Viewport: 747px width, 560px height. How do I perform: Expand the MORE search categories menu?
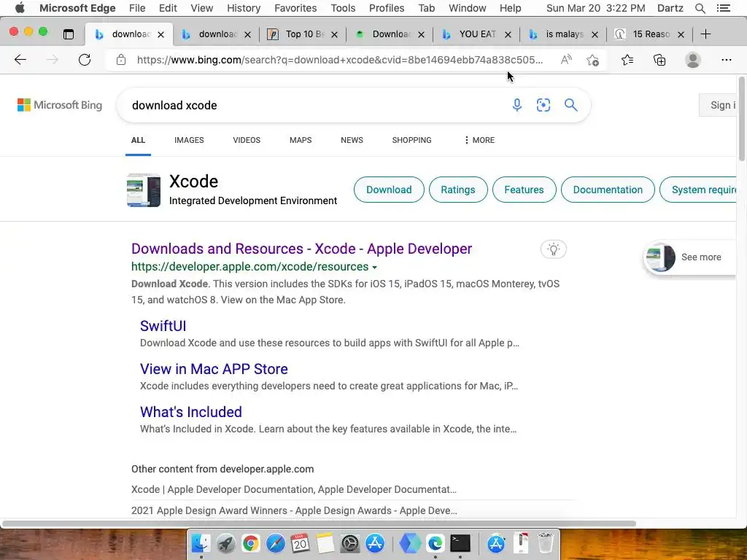click(x=479, y=140)
